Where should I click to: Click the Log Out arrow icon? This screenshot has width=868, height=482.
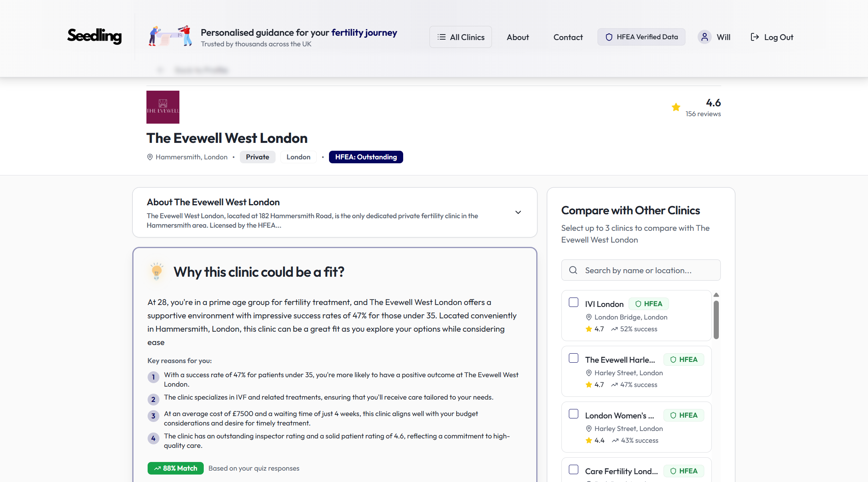click(x=754, y=37)
